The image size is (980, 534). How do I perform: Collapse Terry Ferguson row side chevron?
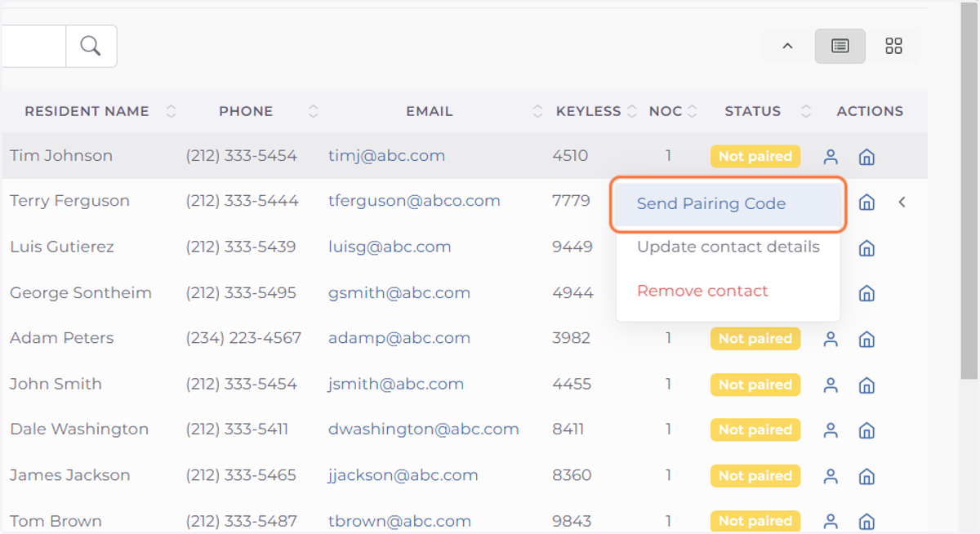click(902, 202)
